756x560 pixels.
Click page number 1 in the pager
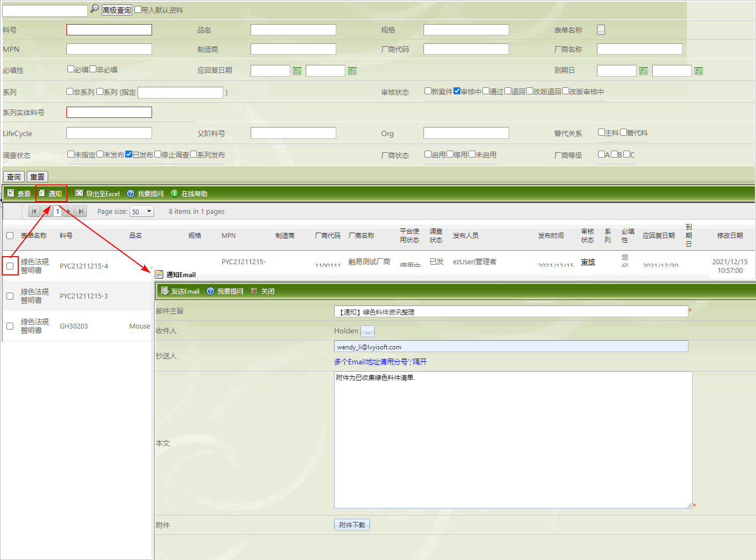point(58,211)
